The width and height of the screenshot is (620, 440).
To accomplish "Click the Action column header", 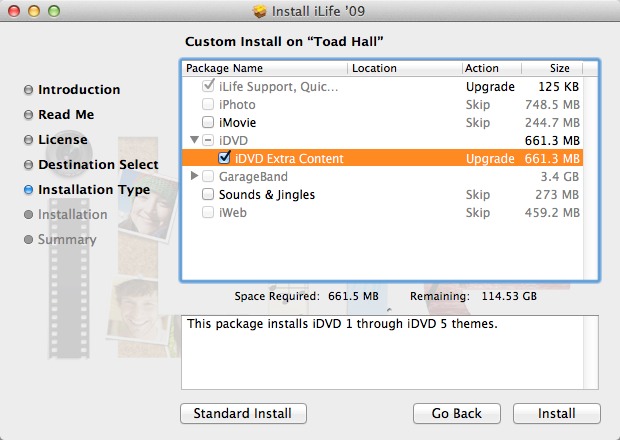I will tap(482, 69).
